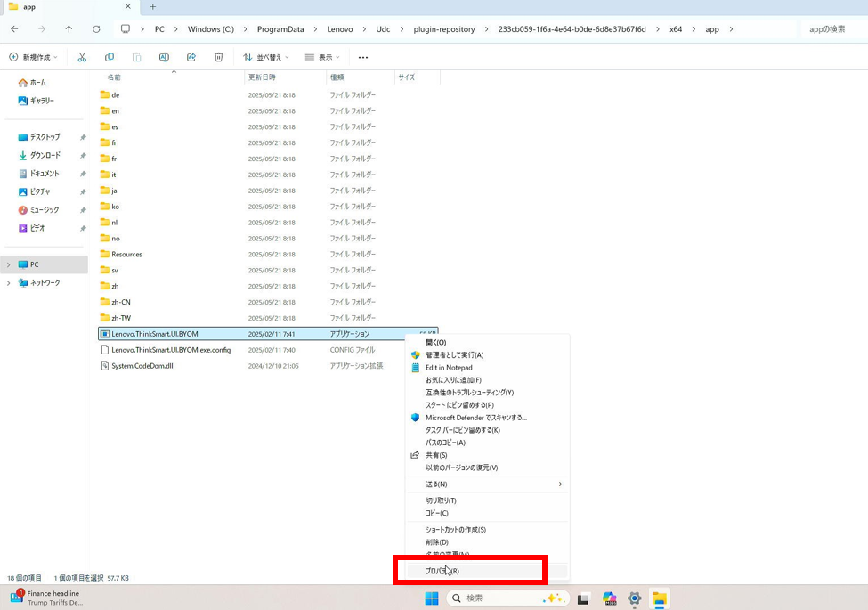Click Windows (C:) in the address bar
Image resolution: width=868 pixels, height=610 pixels.
[x=211, y=29]
